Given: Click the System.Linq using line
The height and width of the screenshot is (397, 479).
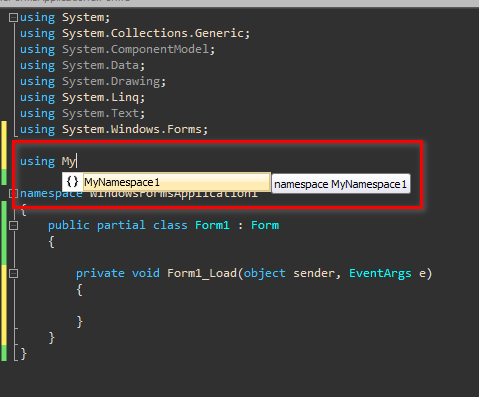Looking at the screenshot, I should (x=82, y=97).
